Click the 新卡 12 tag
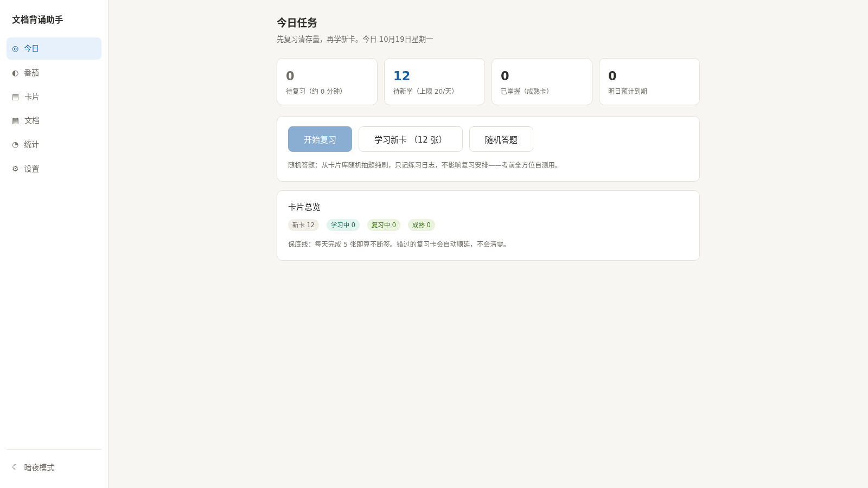 tap(303, 225)
